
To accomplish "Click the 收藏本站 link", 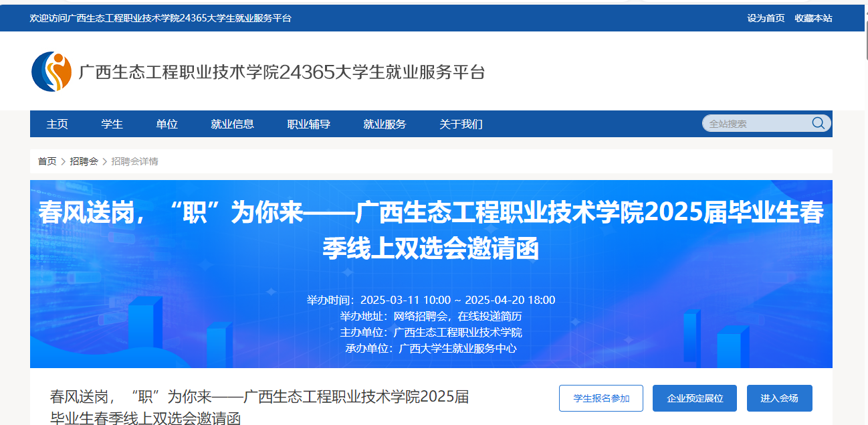I will click(x=813, y=18).
